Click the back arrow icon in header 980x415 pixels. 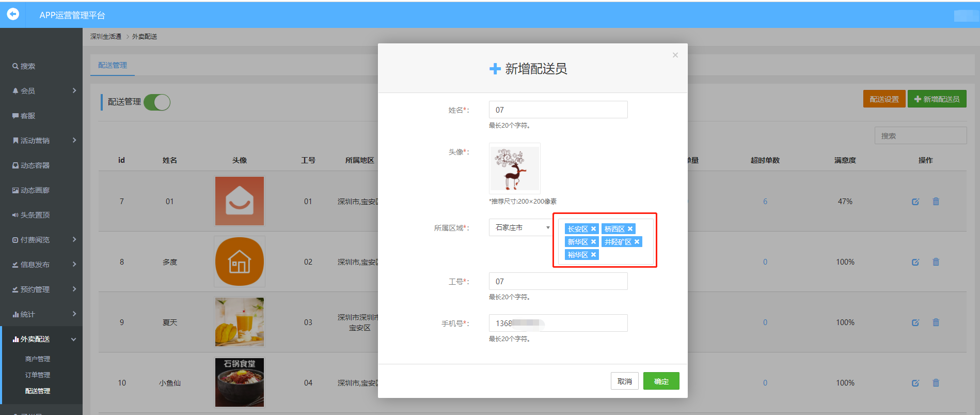[x=13, y=14]
